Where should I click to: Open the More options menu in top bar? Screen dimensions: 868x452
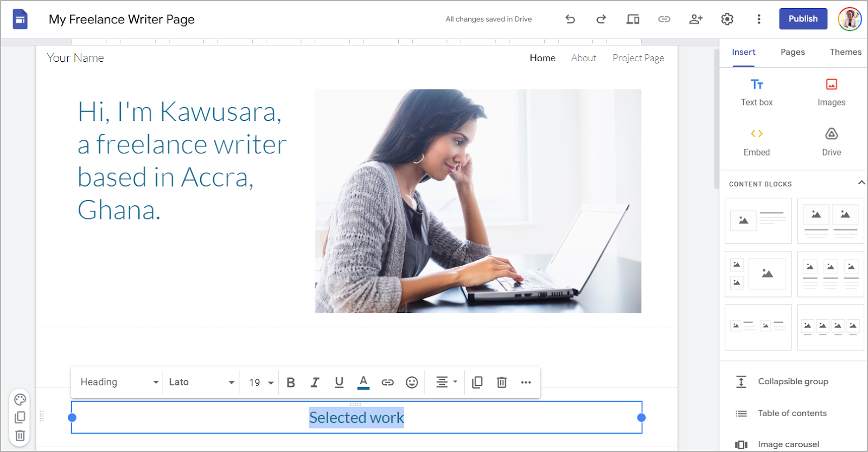tap(758, 19)
